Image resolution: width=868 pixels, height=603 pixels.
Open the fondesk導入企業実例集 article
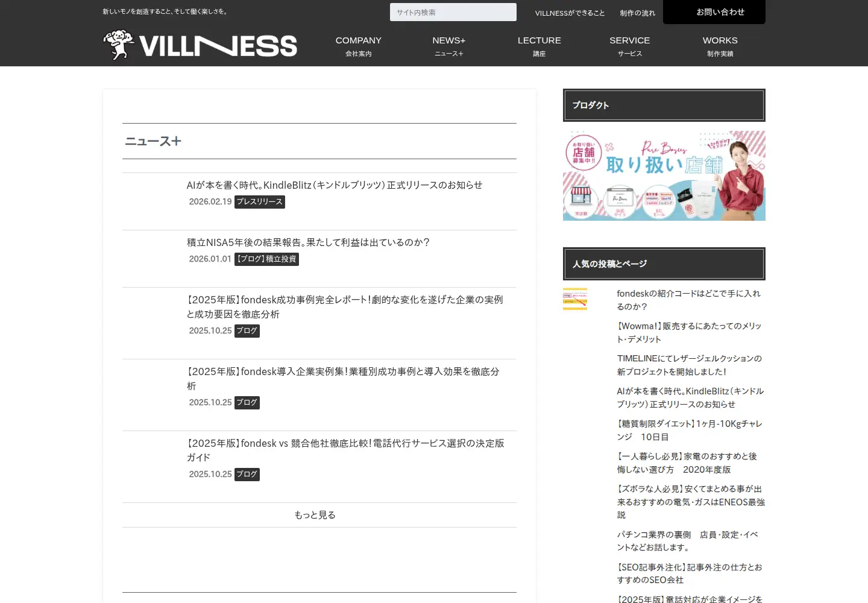(x=343, y=379)
